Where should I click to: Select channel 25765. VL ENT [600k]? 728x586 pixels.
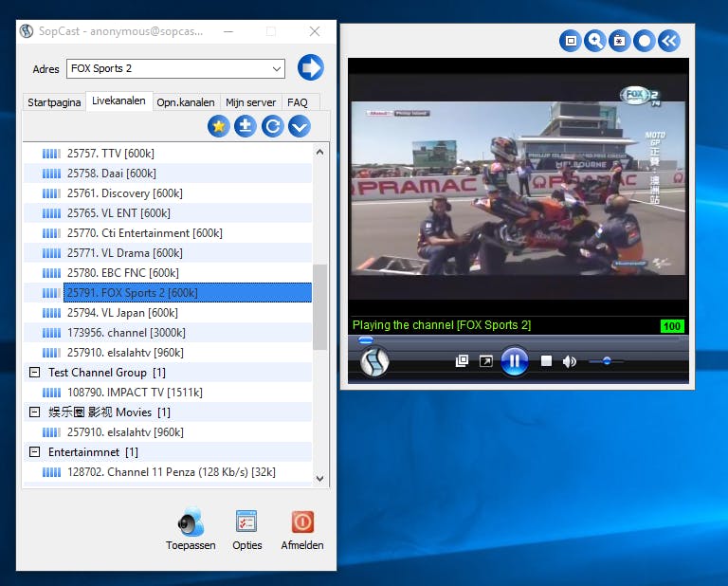coord(168,213)
